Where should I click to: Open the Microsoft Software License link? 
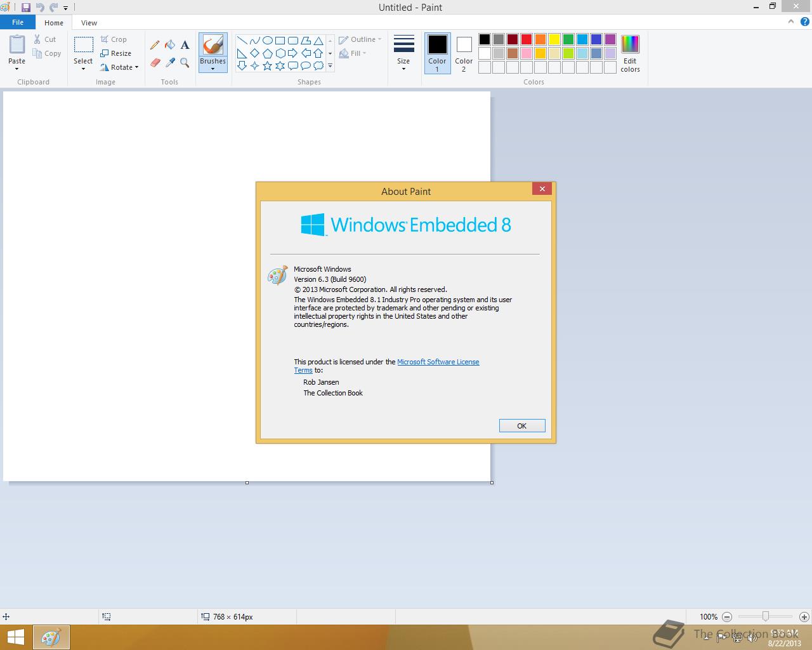point(438,362)
